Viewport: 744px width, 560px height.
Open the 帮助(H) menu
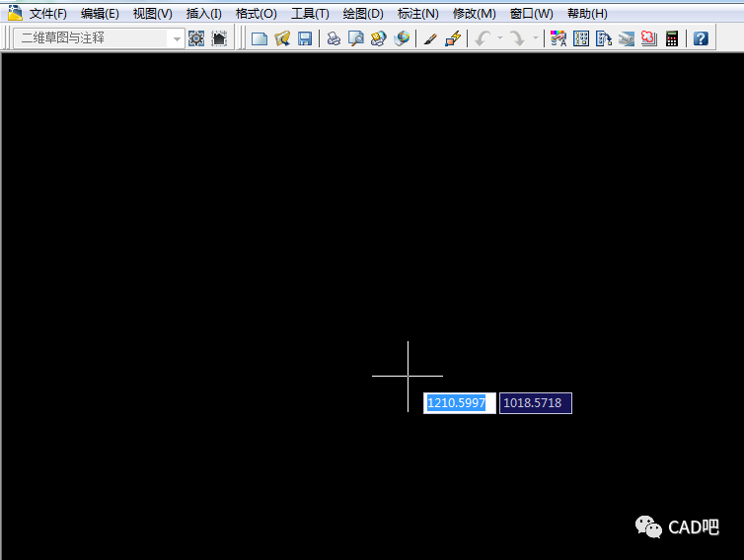(587, 13)
